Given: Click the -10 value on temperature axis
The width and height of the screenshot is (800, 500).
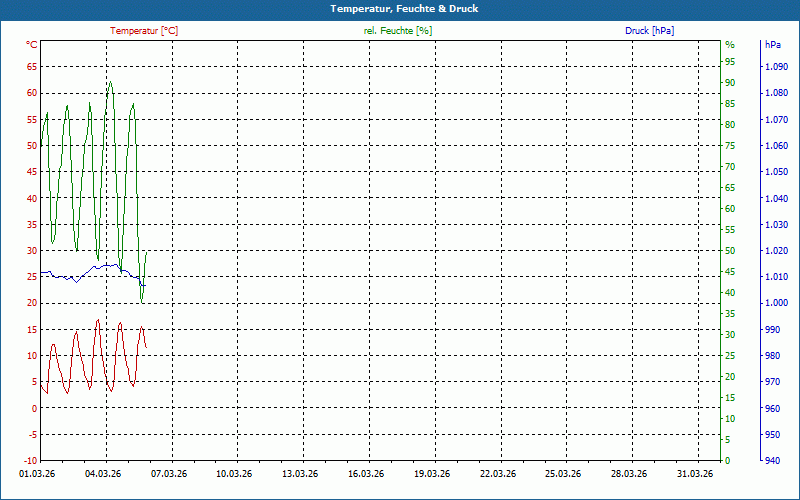Looking at the screenshot, I should (29, 461).
